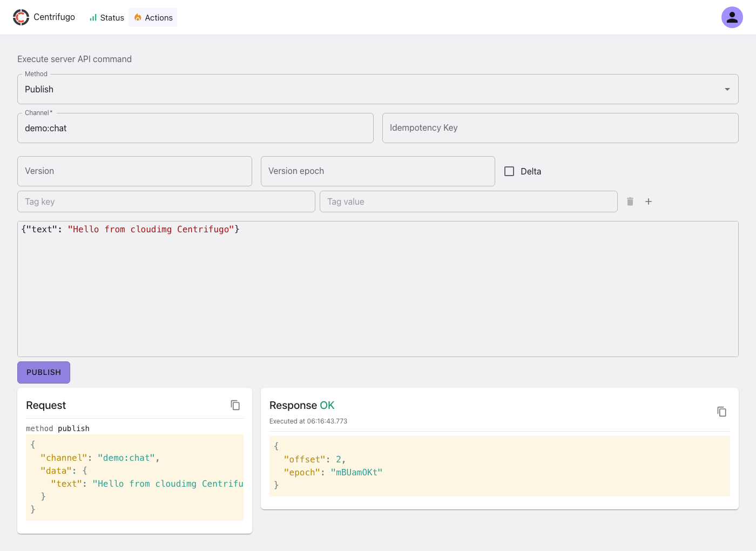756x551 pixels.
Task: Expand the Method dropdown set to Publish
Action: click(x=378, y=89)
